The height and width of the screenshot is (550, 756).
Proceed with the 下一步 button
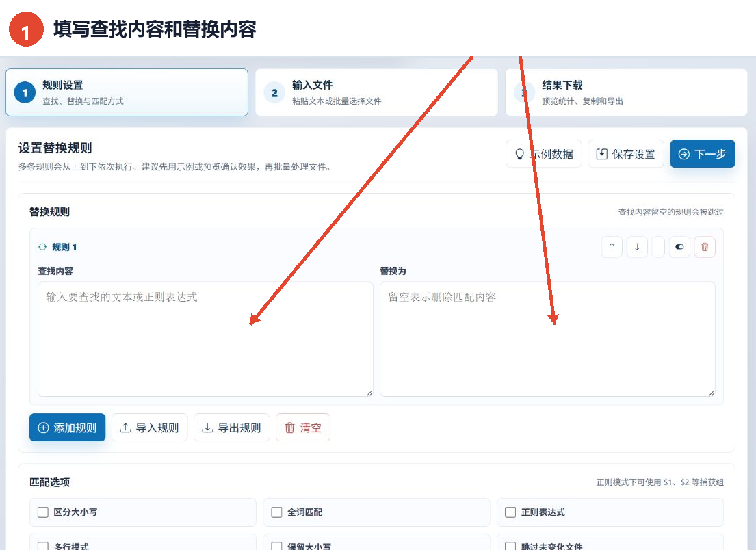(x=703, y=154)
